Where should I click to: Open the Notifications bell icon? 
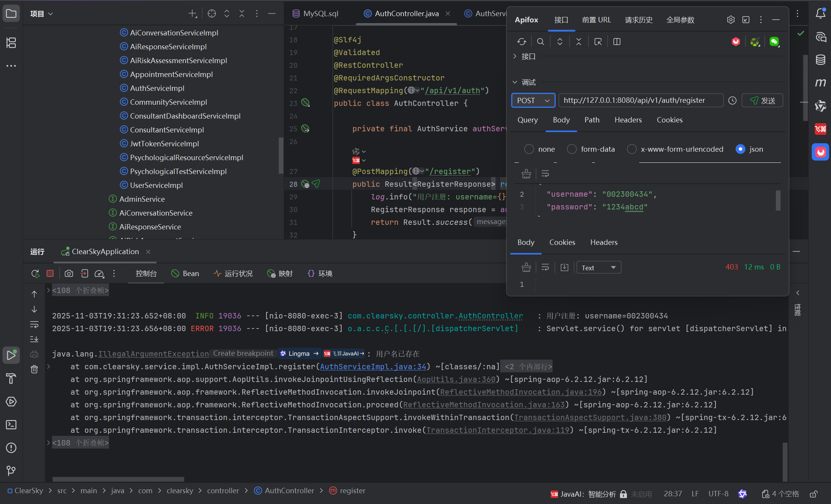(x=821, y=14)
